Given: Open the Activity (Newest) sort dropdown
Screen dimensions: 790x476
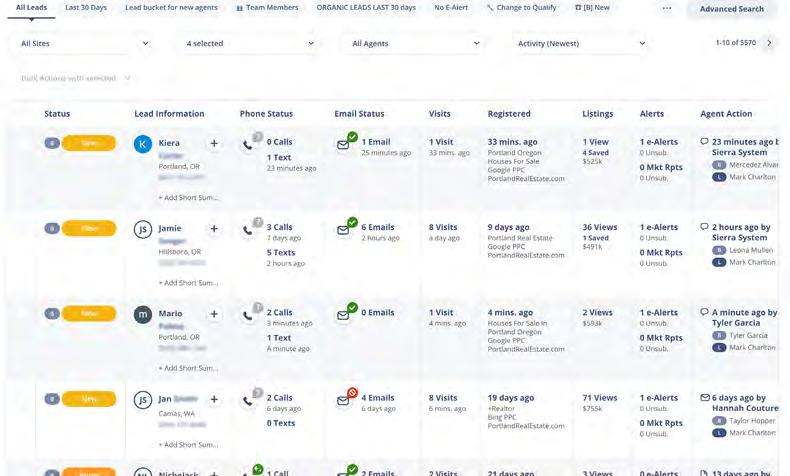Looking at the screenshot, I should pyautogui.click(x=581, y=44).
